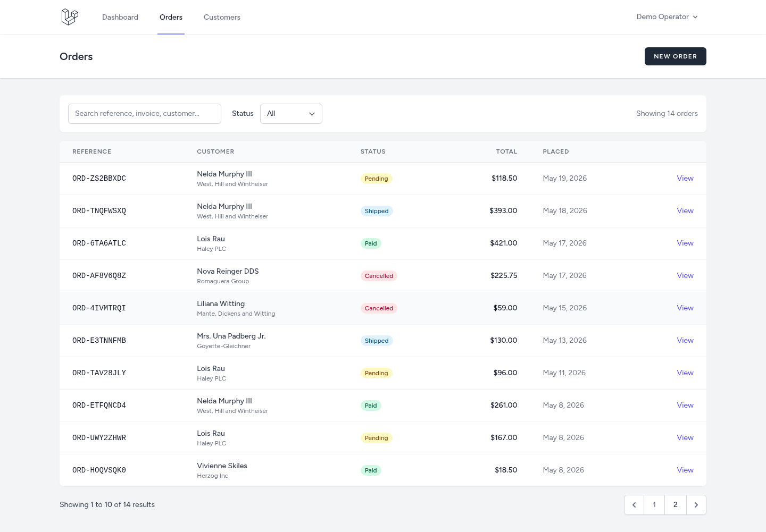Go to next page with right chevron
Viewport: 766px width, 532px height.
[x=696, y=505]
